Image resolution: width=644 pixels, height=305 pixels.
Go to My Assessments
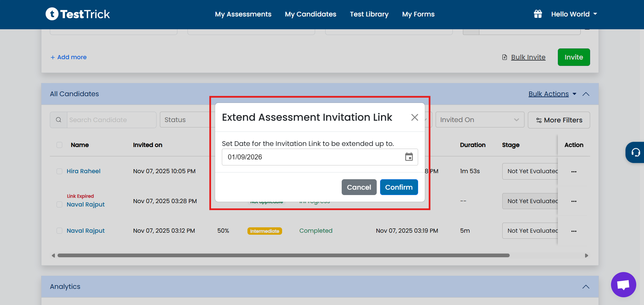point(243,14)
